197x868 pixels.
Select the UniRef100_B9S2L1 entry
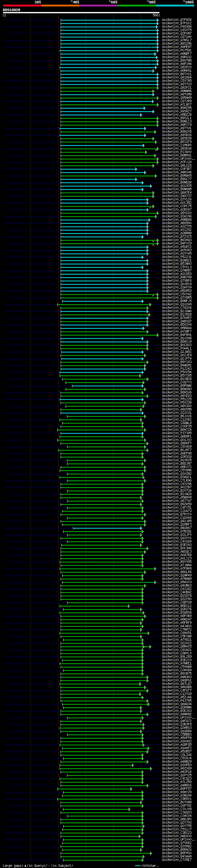[x=177, y=118]
